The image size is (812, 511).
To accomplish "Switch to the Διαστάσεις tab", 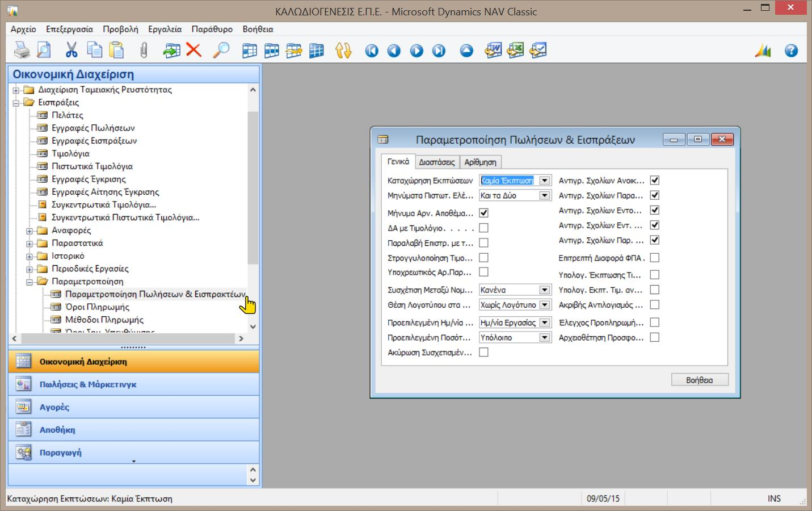I will point(437,162).
